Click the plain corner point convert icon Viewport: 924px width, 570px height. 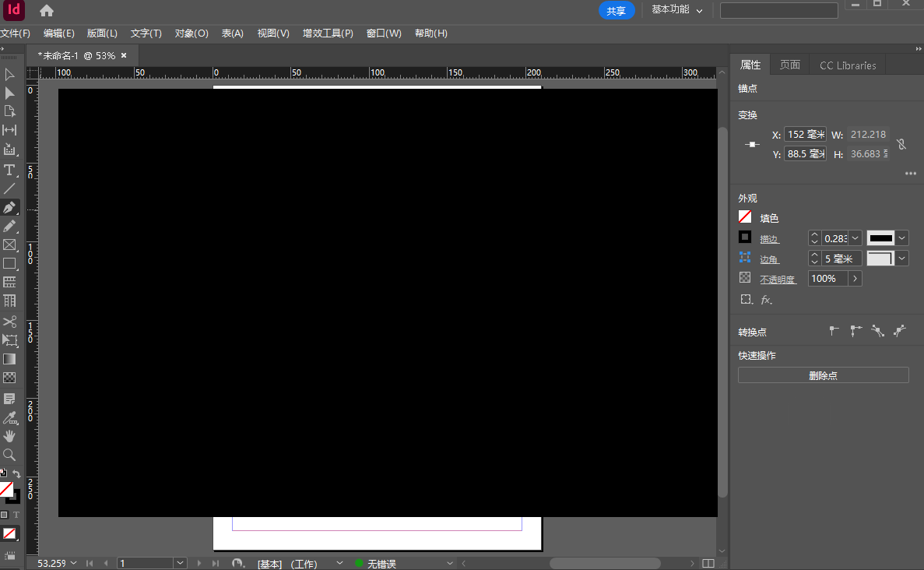[834, 331]
